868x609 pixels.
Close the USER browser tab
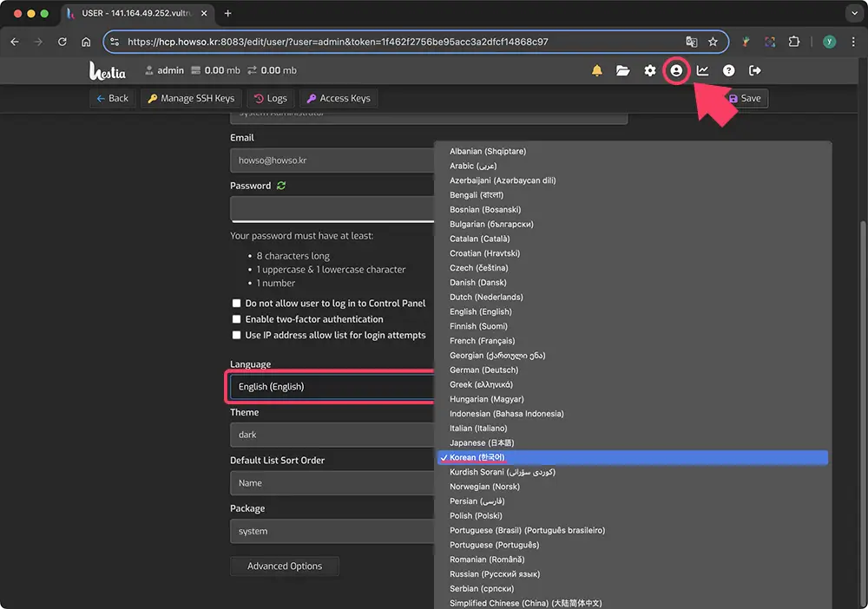coord(204,13)
